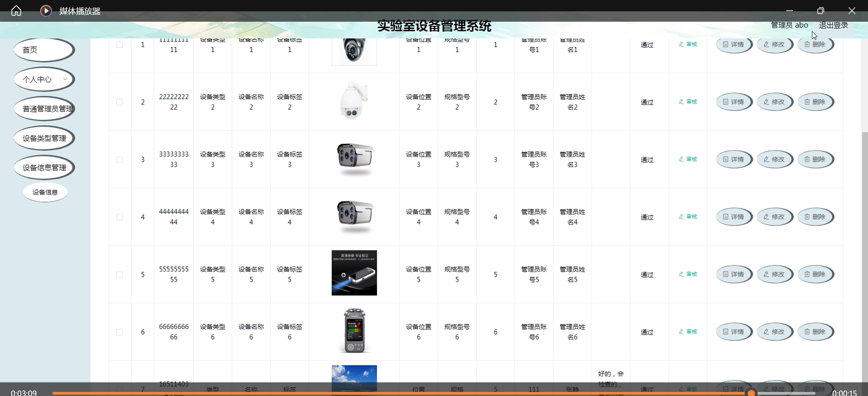This screenshot has width=868, height=396.
Task: Click 审核 icon link in row 3
Action: [x=688, y=159]
